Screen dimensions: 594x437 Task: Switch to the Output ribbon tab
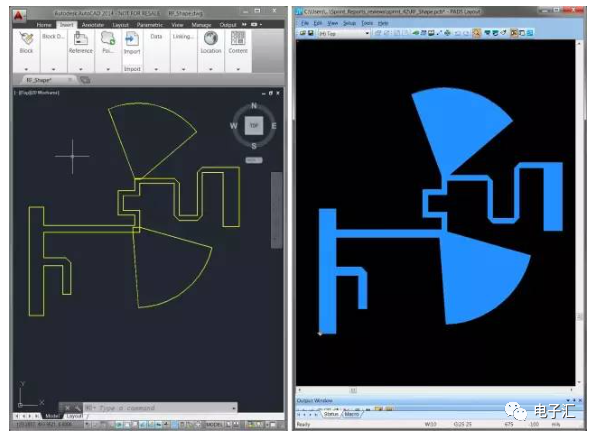tap(228, 25)
